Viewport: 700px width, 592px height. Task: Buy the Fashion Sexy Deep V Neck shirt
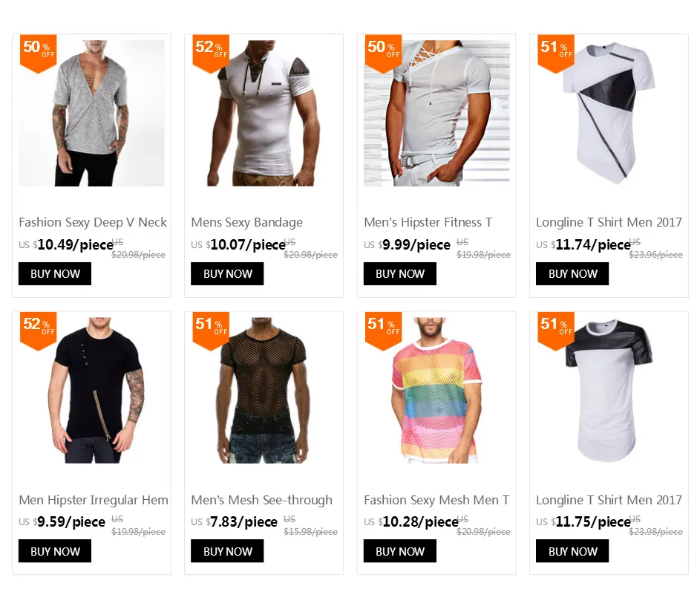[55, 274]
